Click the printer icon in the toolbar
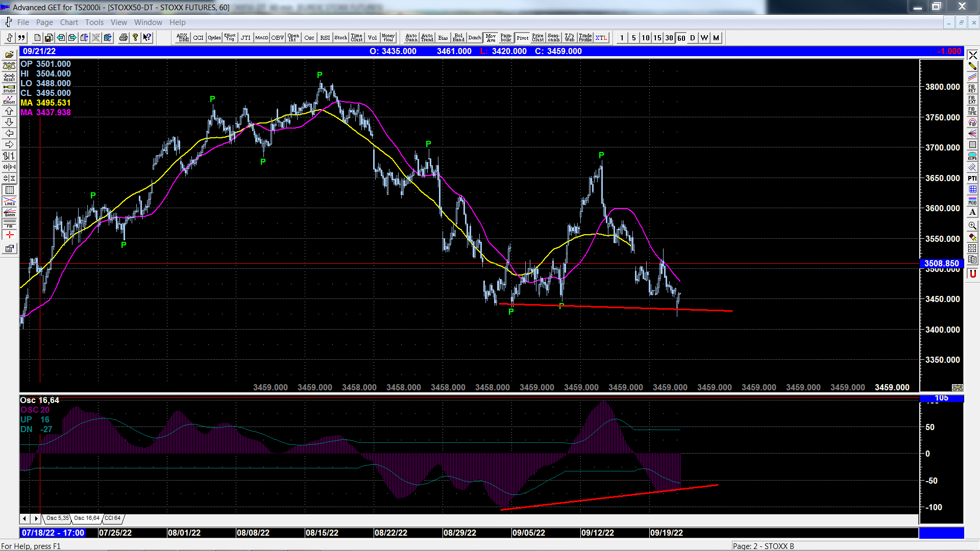The width and height of the screenshot is (980, 551). 123,38
